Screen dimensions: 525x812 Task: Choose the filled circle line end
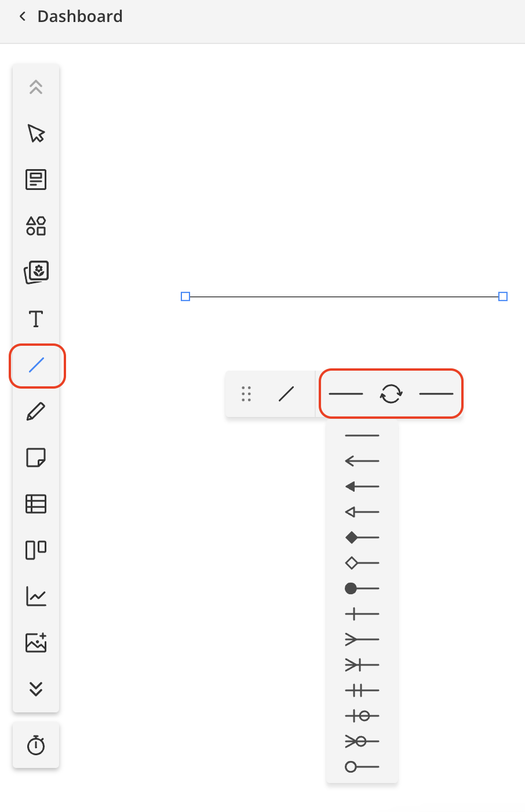(362, 588)
